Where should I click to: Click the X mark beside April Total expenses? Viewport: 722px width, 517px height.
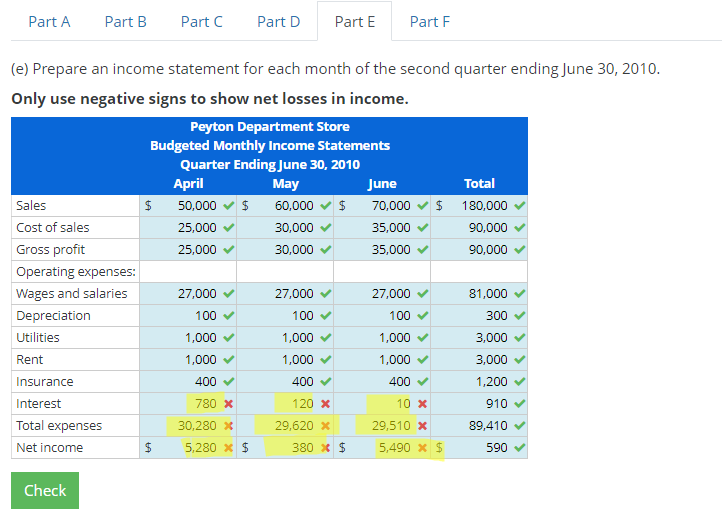[x=228, y=426]
